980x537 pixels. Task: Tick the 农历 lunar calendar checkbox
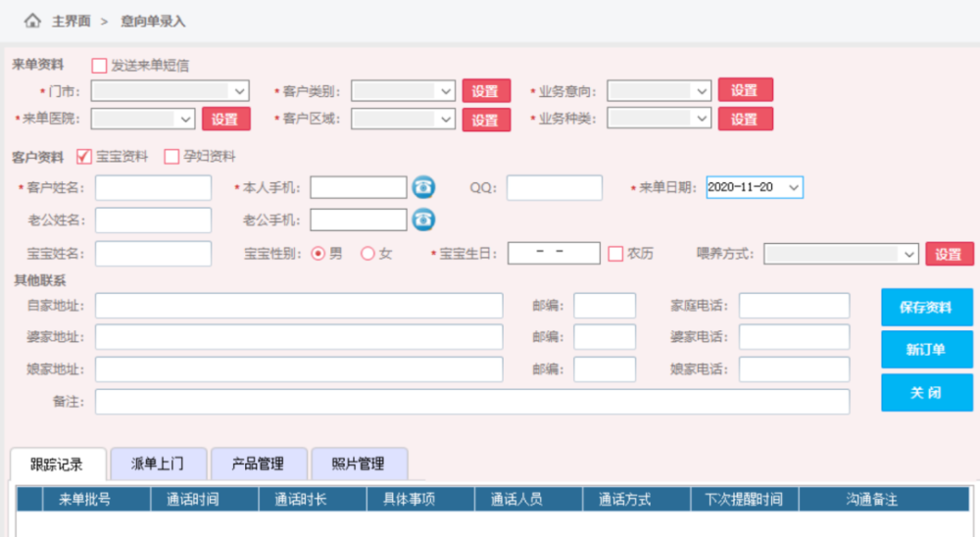(x=615, y=253)
